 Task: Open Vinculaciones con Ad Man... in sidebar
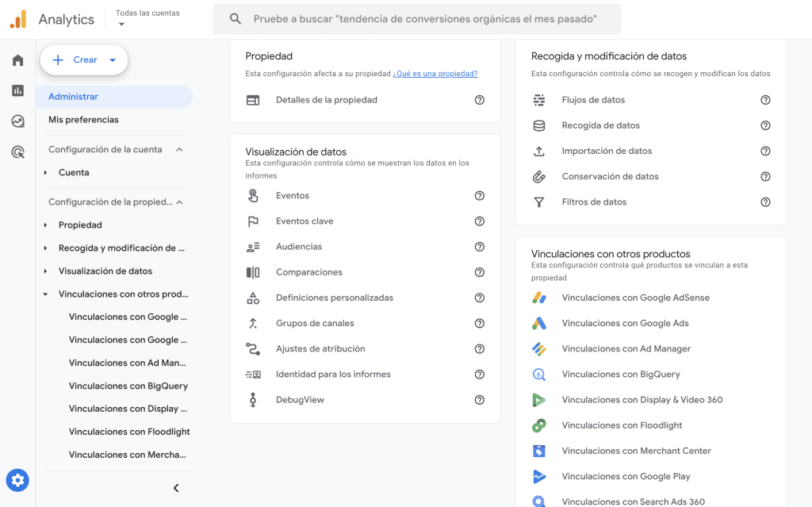(x=128, y=363)
